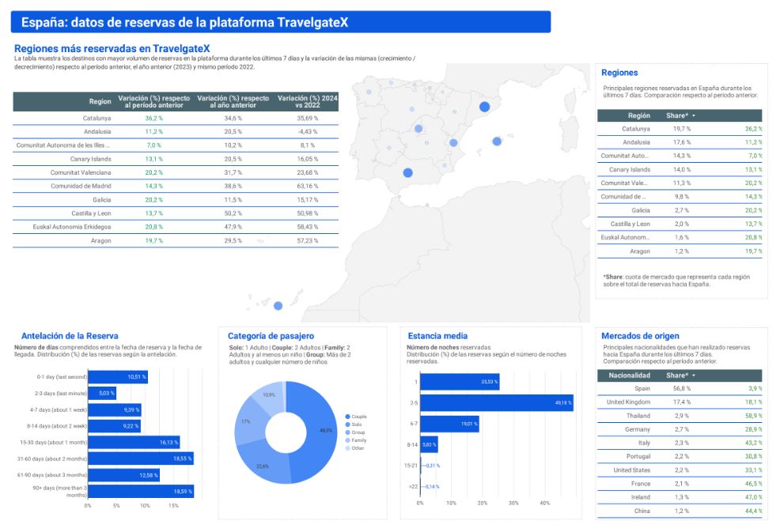Select the Germany nationality row
784x532 pixels.
coord(680,429)
